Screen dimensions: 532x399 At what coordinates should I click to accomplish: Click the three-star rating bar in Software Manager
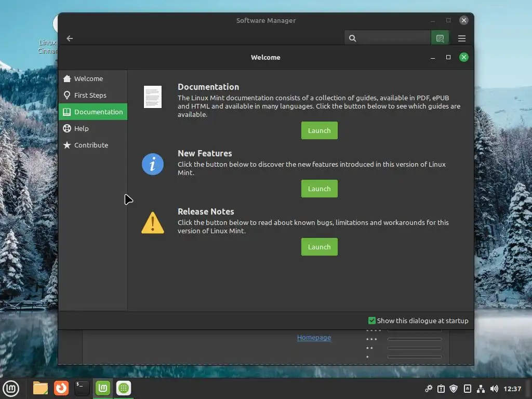click(x=415, y=339)
